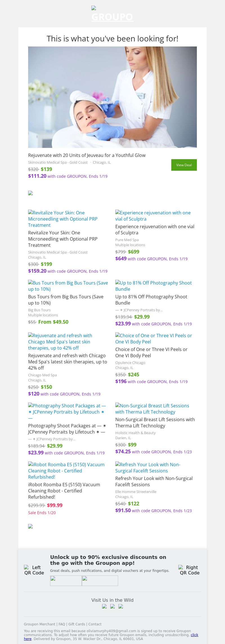Image resolution: width=225 pixels, height=644 pixels.
Task: Open the last social media icon
Action: point(121,606)
